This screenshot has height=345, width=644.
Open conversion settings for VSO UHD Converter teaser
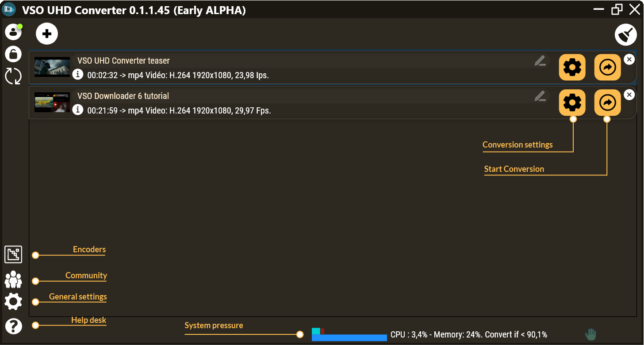572,67
